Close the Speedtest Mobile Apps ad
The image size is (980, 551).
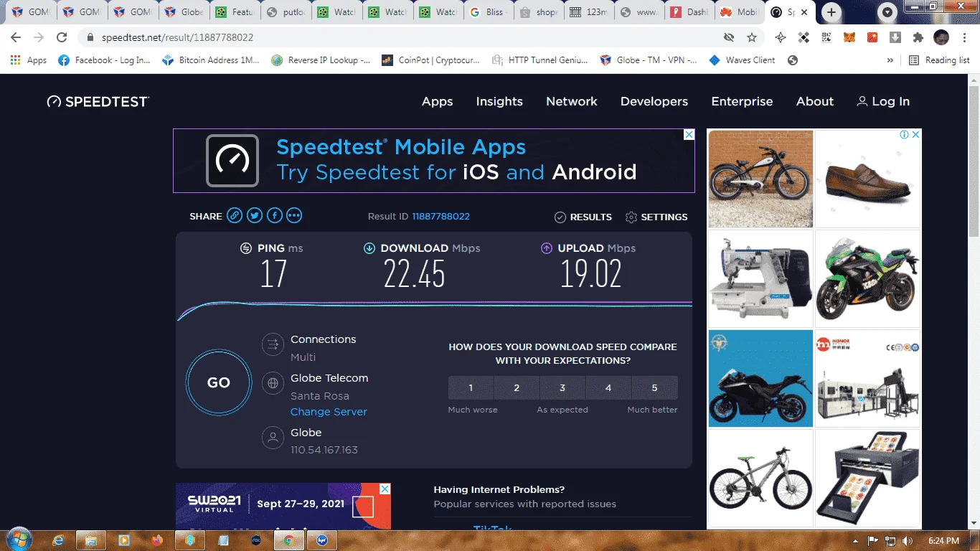(689, 135)
